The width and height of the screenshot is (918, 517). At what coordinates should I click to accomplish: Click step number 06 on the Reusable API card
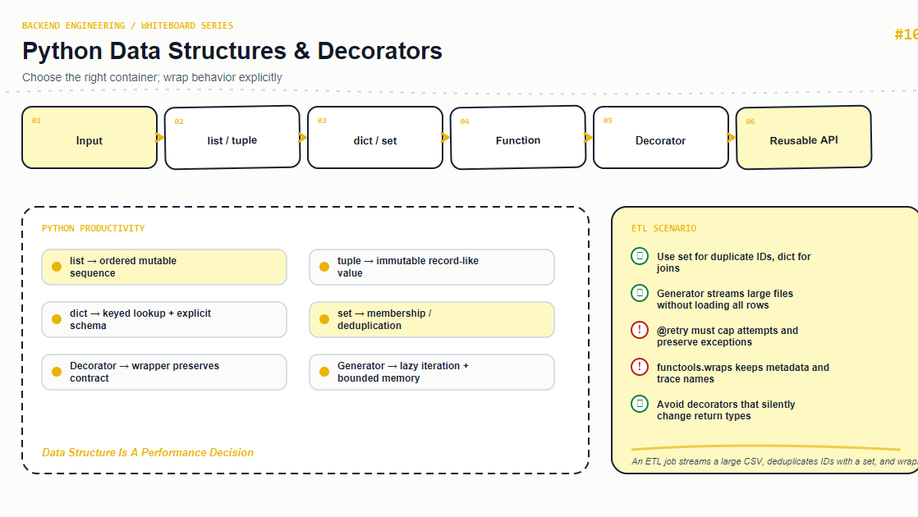751,121
